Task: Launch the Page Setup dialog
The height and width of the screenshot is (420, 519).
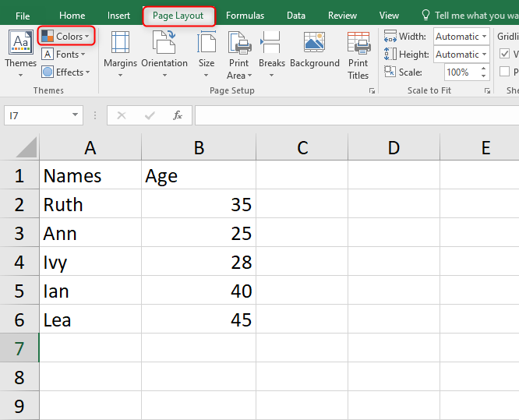Action: (x=372, y=90)
